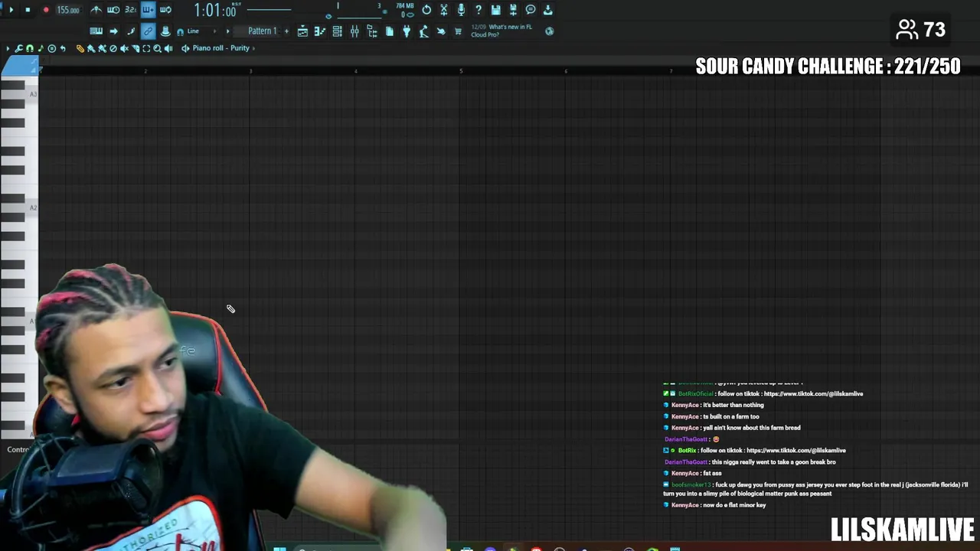Open help with the question mark icon
Screen dimensions: 980x551
pyautogui.click(x=479, y=10)
